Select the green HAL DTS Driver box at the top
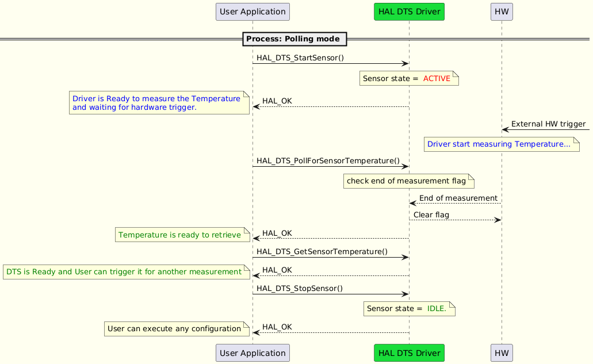Viewport: 593px width, 364px height. [x=409, y=12]
